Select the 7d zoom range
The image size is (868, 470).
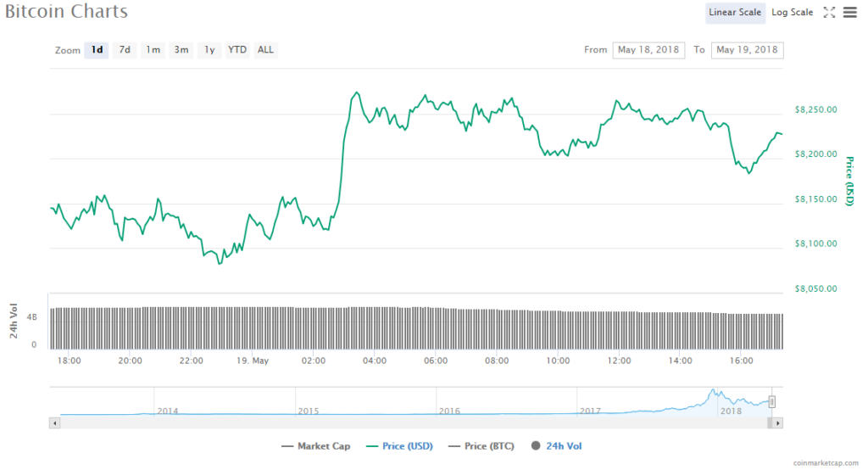125,50
